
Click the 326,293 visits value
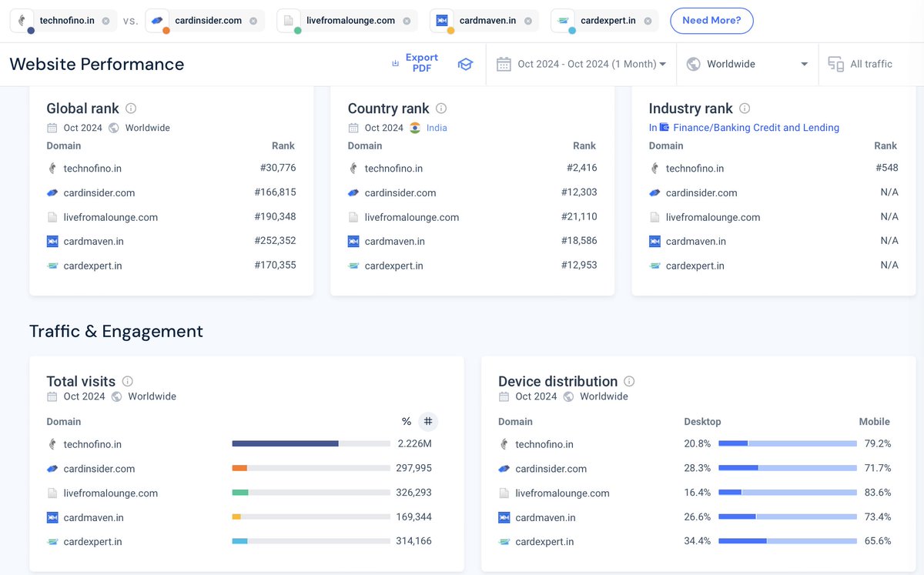tap(413, 493)
